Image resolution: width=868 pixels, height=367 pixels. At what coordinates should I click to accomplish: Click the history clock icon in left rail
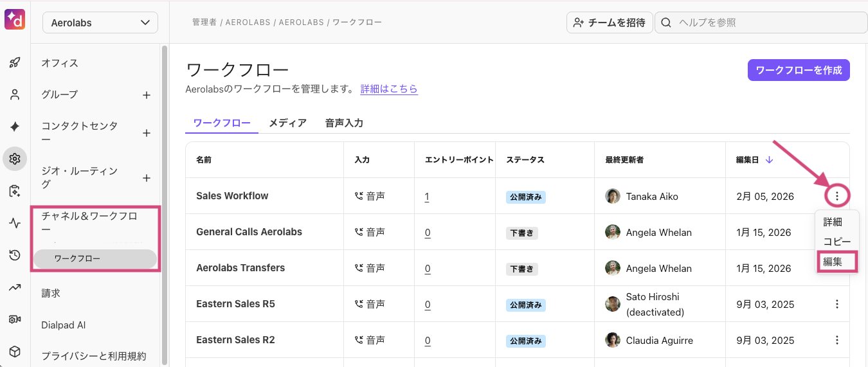coord(15,255)
